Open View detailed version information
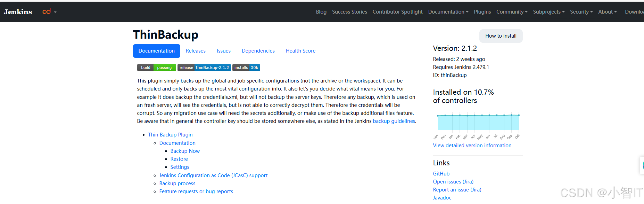644x204 pixels. pyautogui.click(x=472, y=146)
